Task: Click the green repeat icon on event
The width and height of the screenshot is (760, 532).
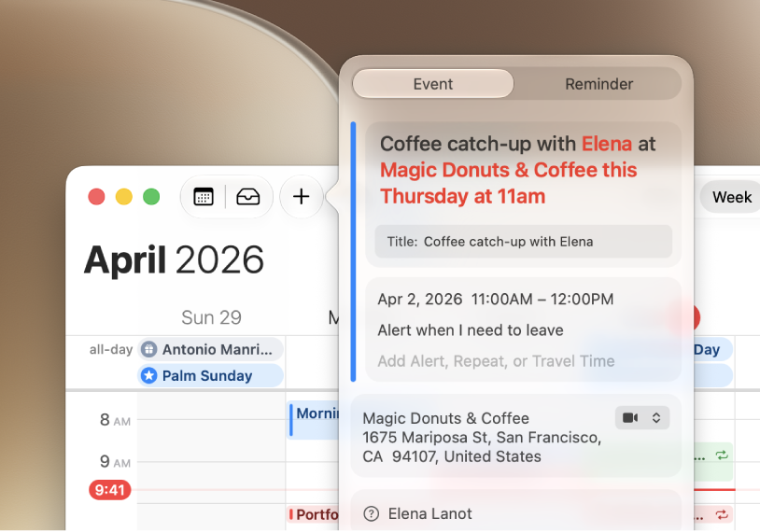Action: click(722, 455)
